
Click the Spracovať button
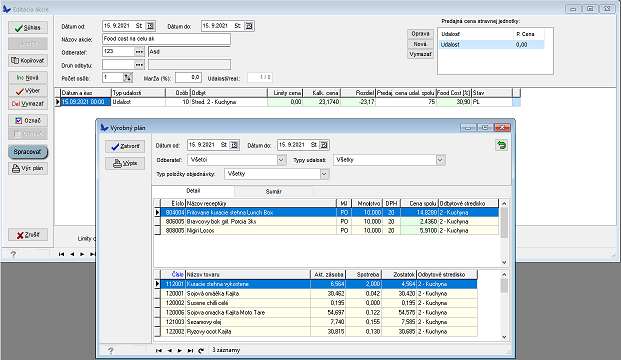click(x=28, y=152)
